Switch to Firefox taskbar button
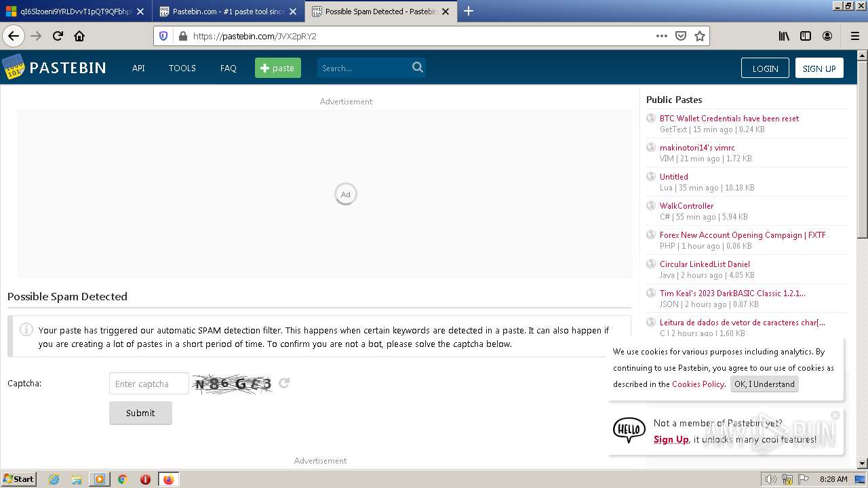Viewport: 868px width, 488px height. click(x=168, y=479)
